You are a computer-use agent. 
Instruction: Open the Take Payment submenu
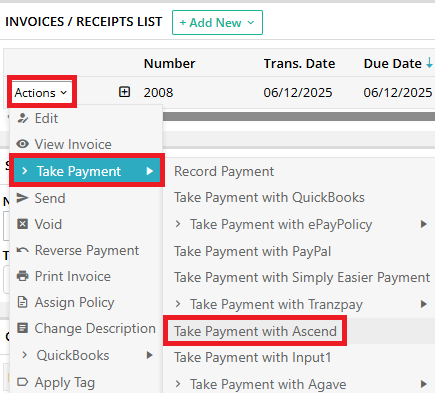pyautogui.click(x=87, y=171)
